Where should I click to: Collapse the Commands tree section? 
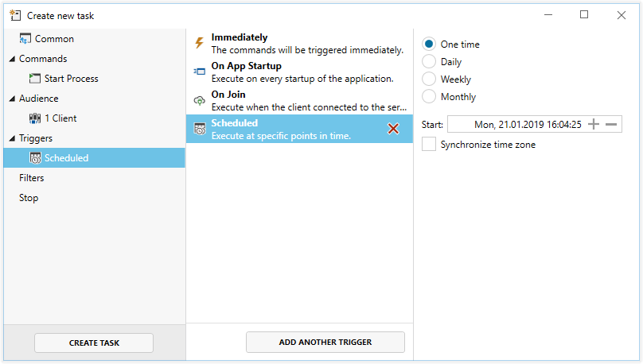12,59
